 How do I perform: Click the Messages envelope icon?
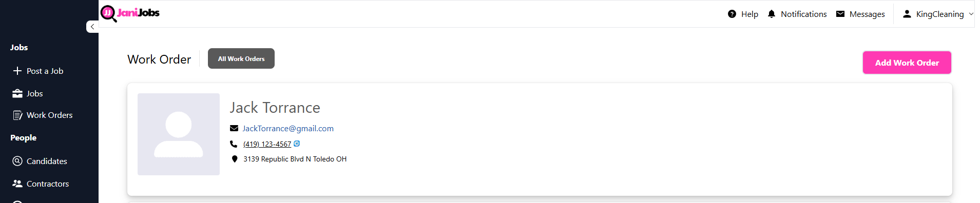click(x=840, y=14)
